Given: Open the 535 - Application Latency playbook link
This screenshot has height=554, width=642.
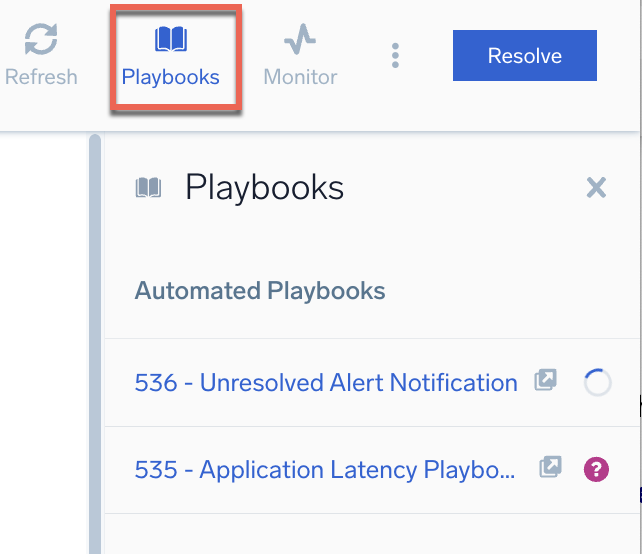Looking at the screenshot, I should point(326,469).
